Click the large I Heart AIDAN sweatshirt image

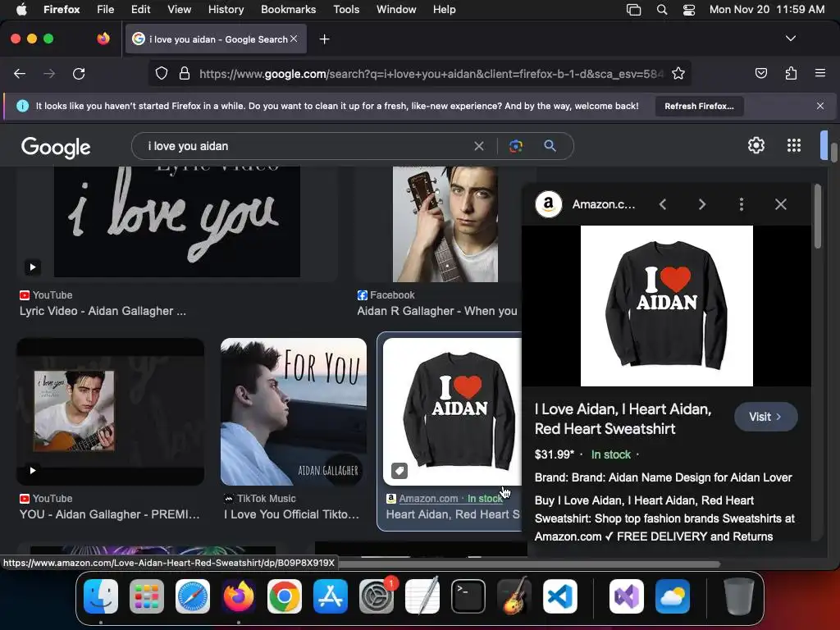666,305
